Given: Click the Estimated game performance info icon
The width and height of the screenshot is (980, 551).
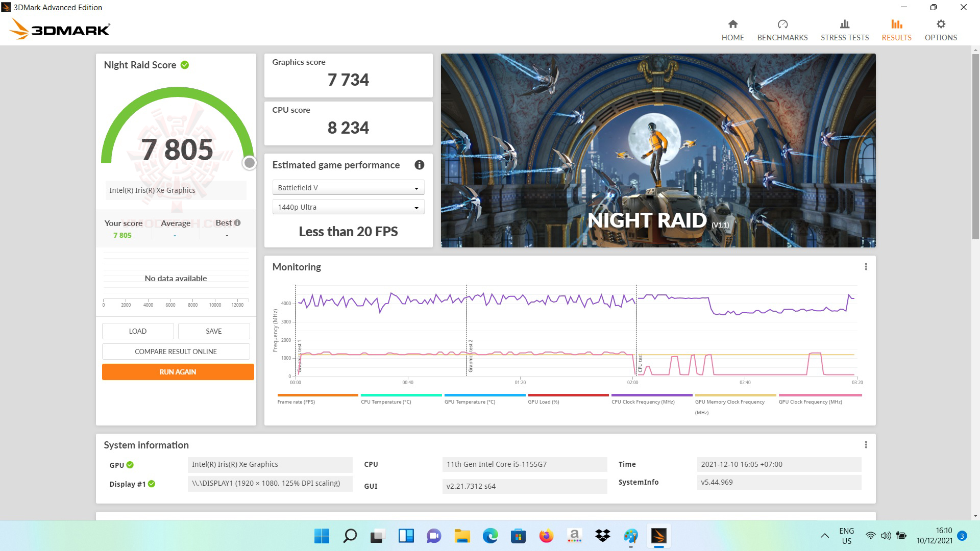Looking at the screenshot, I should pos(419,165).
